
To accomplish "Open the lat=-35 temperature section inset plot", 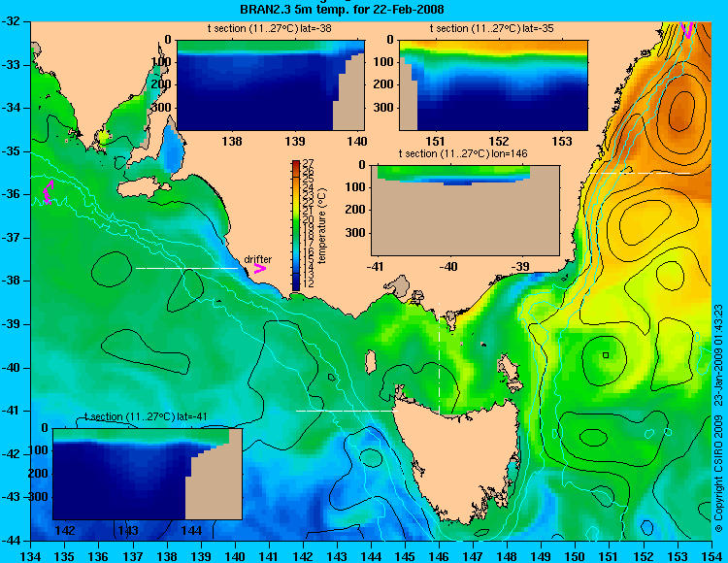I will tap(493, 85).
